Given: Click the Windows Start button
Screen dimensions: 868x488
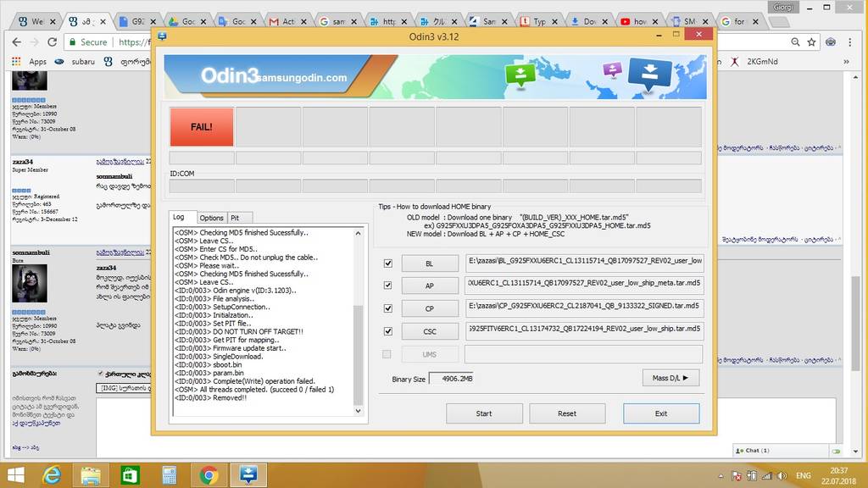Looking at the screenshot, I should click(x=17, y=474).
